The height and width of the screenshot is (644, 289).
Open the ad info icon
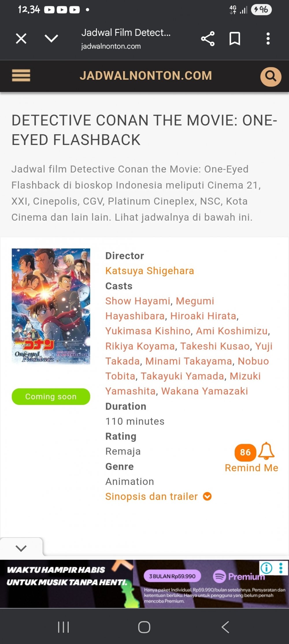[x=266, y=568]
